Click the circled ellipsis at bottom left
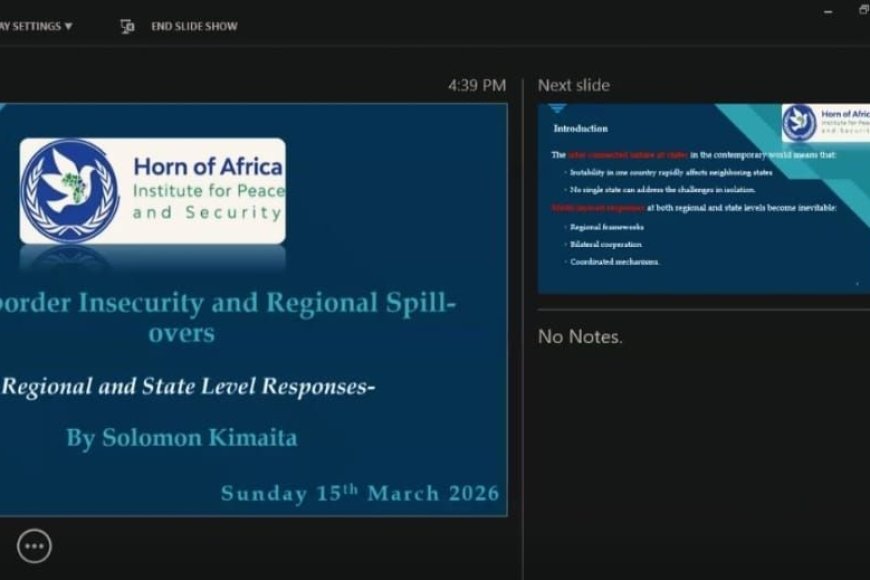 33,546
